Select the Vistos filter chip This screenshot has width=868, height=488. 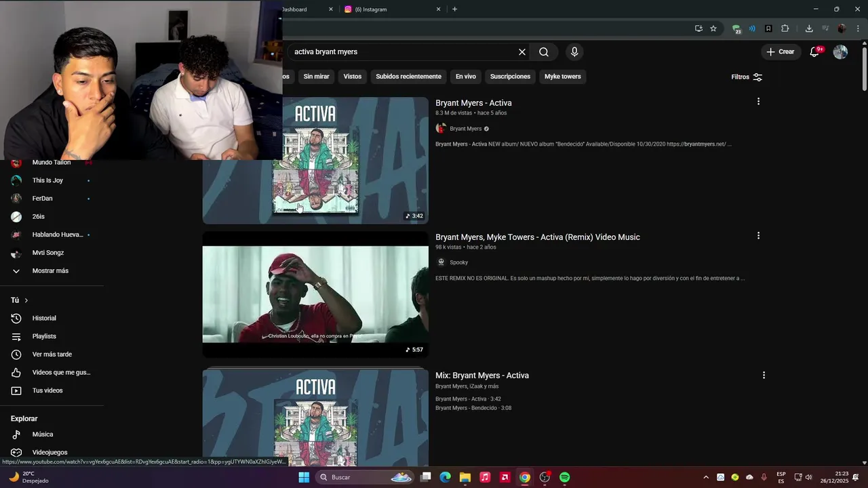pyautogui.click(x=353, y=77)
